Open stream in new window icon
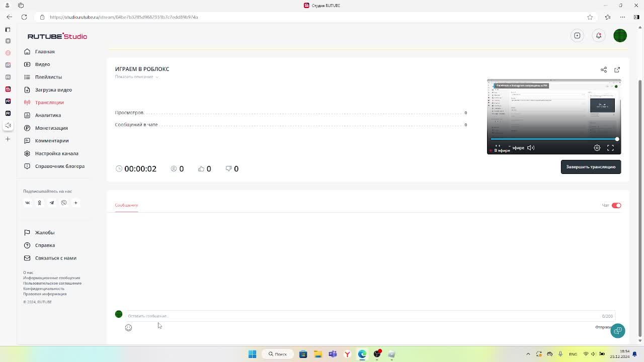Image resolution: width=644 pixels, height=362 pixels. (x=617, y=69)
